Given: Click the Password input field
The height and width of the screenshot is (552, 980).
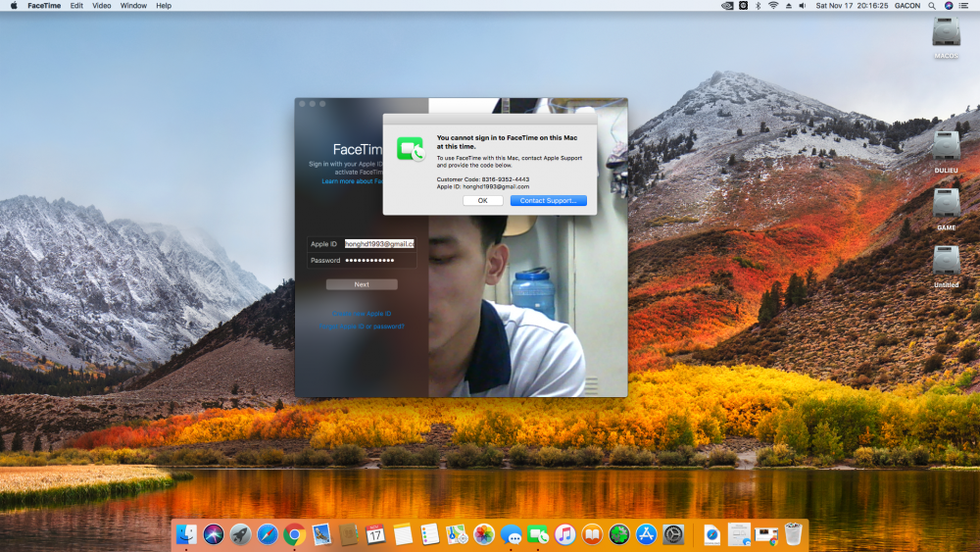Looking at the screenshot, I should pyautogui.click(x=378, y=260).
